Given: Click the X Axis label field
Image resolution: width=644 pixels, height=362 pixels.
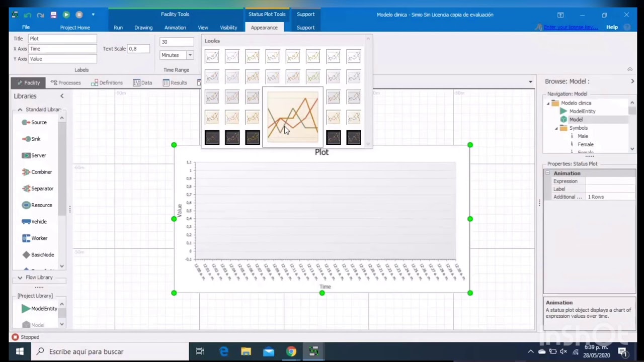Looking at the screenshot, I should [x=62, y=49].
